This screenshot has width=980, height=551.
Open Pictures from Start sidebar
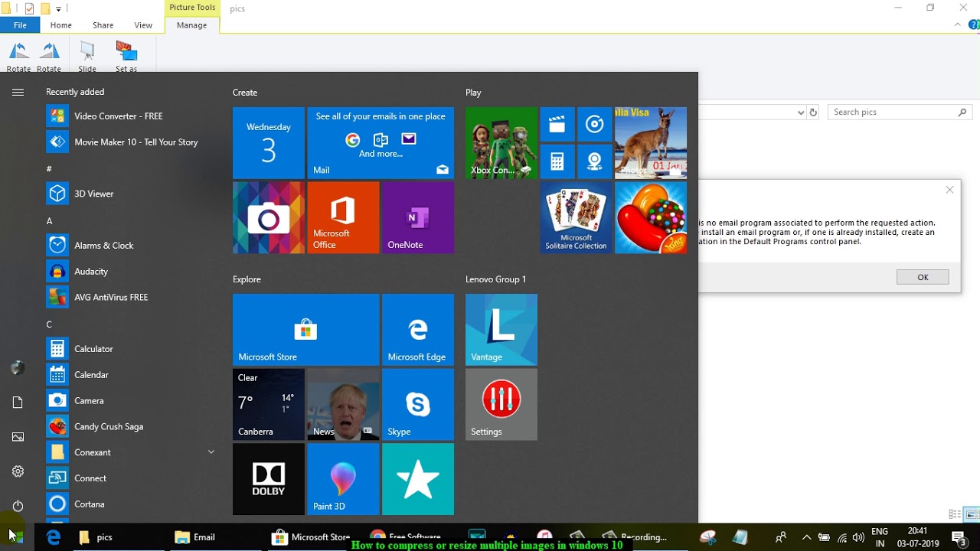[x=18, y=437]
